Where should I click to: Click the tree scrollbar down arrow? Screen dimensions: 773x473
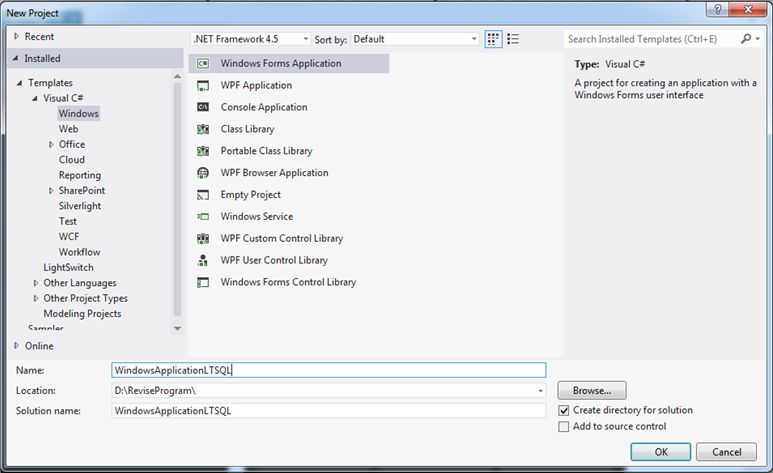coord(177,328)
